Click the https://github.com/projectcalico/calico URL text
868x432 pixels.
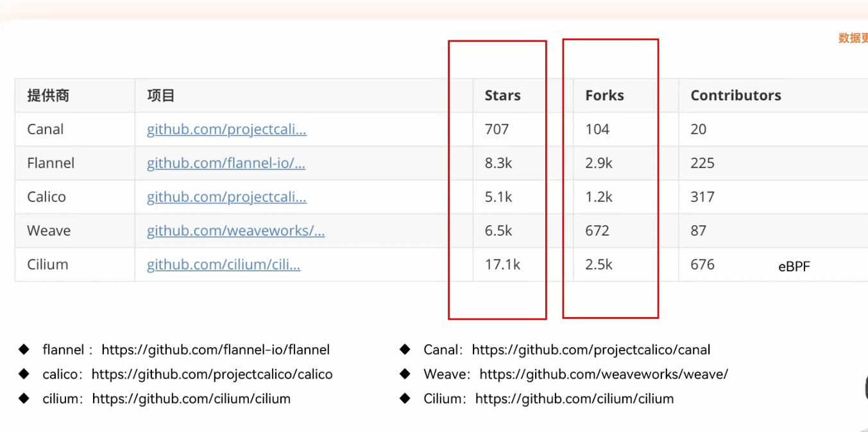click(212, 375)
